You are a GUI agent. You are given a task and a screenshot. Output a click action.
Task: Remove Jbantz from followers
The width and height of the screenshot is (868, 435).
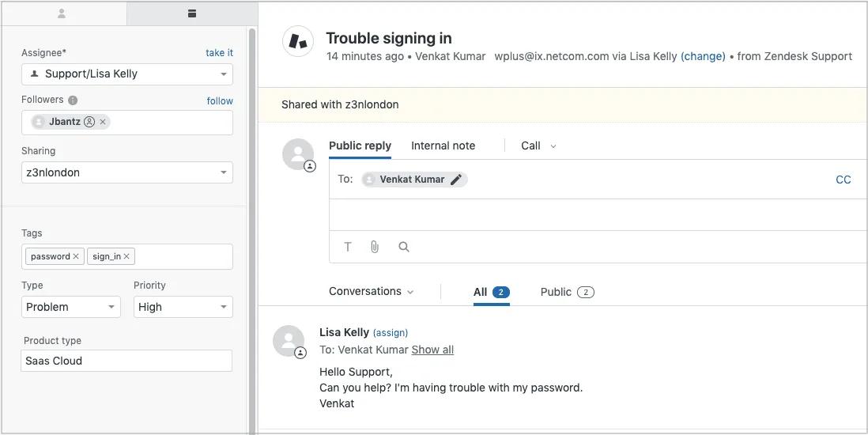(x=103, y=122)
